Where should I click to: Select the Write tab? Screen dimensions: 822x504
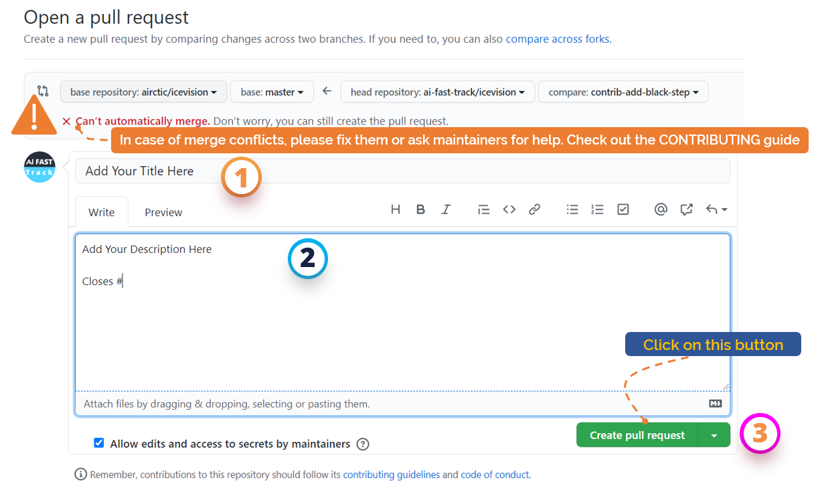(102, 212)
